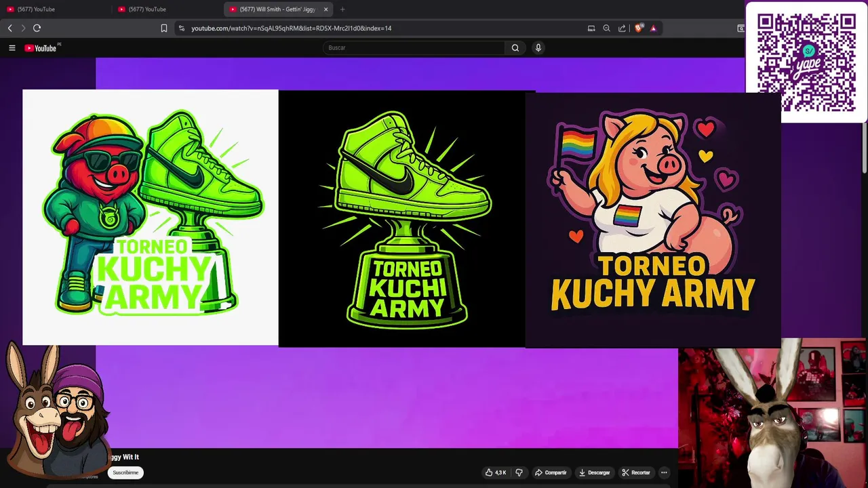Viewport: 868px width, 488px height.
Task: Open a new browser tab
Action: [342, 9]
